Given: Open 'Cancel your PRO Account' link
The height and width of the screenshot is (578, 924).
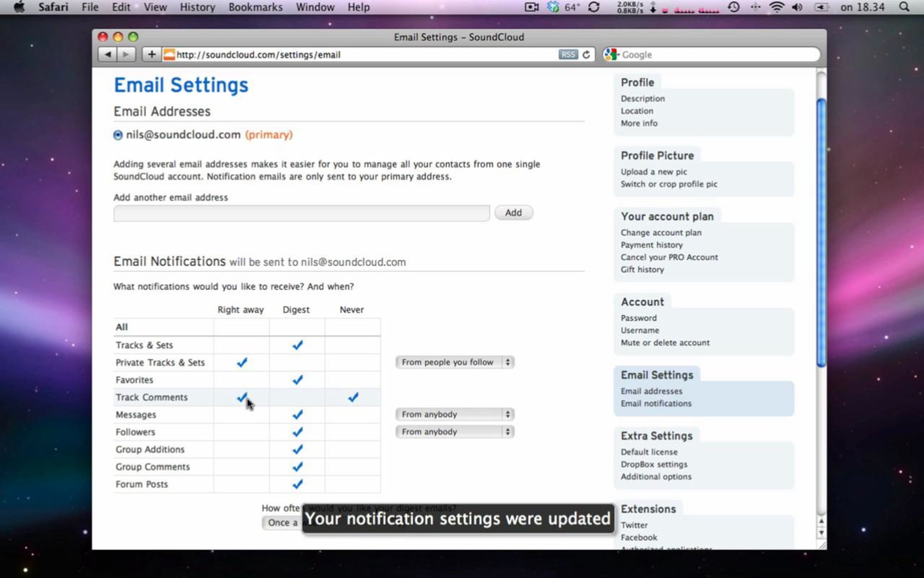Looking at the screenshot, I should point(669,257).
